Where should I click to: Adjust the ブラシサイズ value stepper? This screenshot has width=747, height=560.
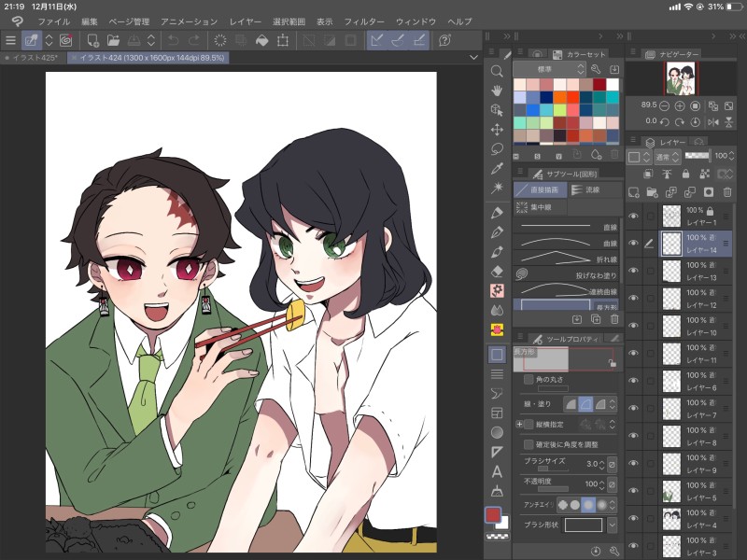pos(601,464)
